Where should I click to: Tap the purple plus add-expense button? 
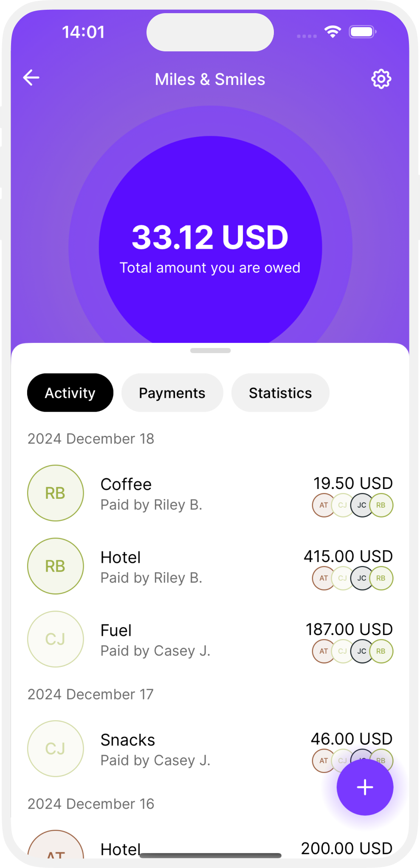pos(365,787)
